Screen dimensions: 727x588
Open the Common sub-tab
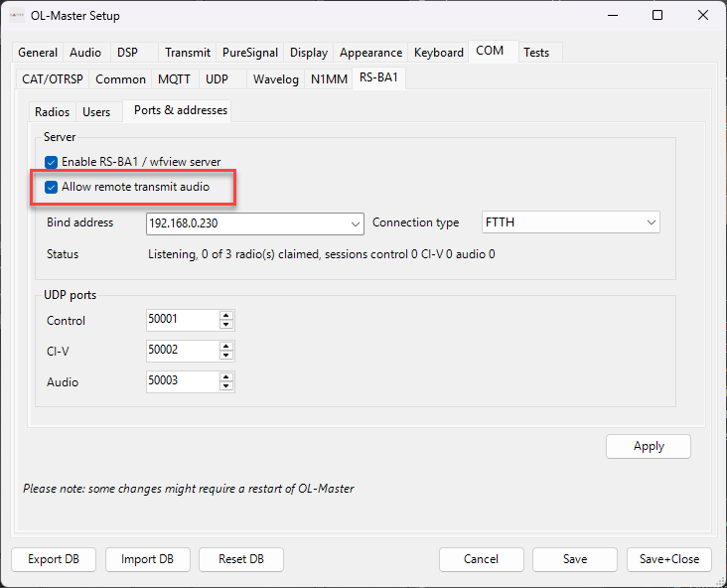(x=120, y=79)
